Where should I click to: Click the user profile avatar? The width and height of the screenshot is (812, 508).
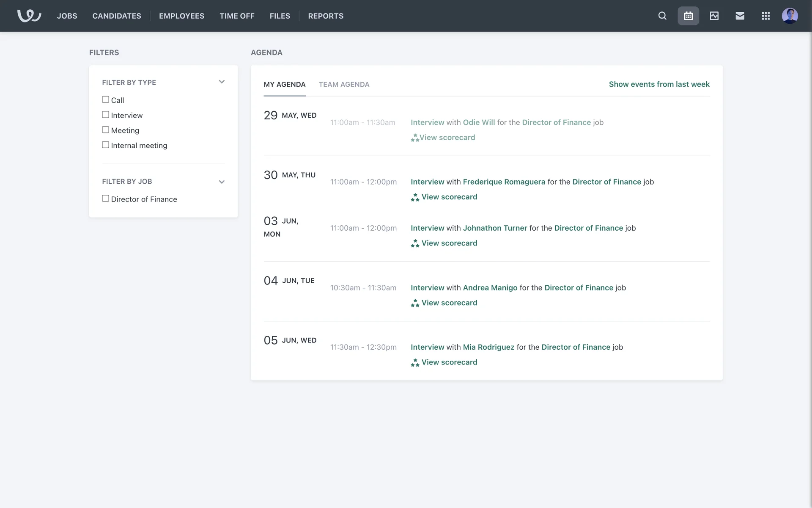tap(790, 16)
